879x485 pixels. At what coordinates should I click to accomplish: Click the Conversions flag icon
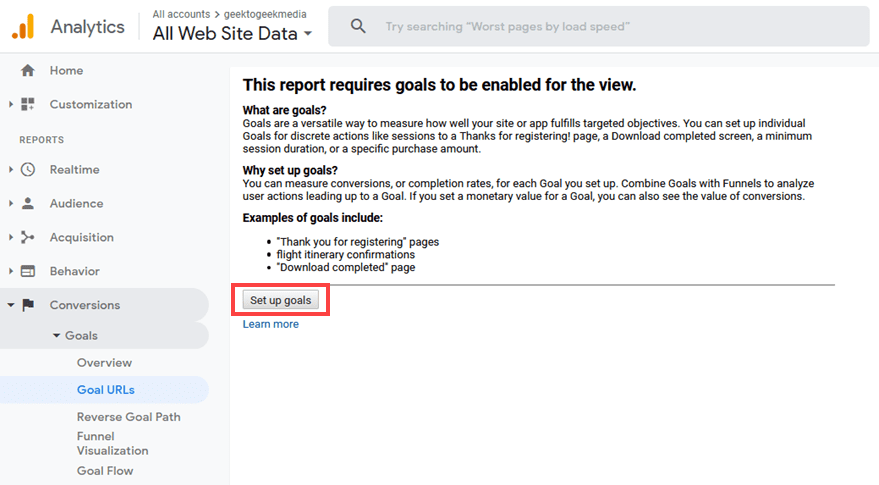coord(28,306)
